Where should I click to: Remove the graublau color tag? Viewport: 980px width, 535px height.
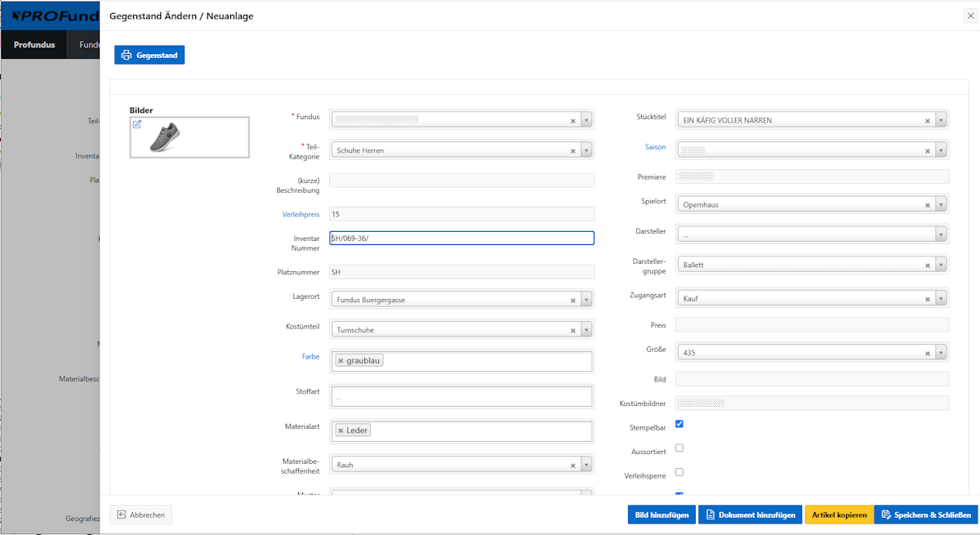tap(341, 360)
